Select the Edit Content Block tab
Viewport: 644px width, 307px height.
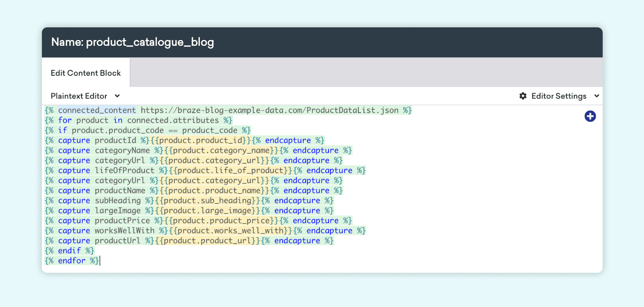pos(86,73)
